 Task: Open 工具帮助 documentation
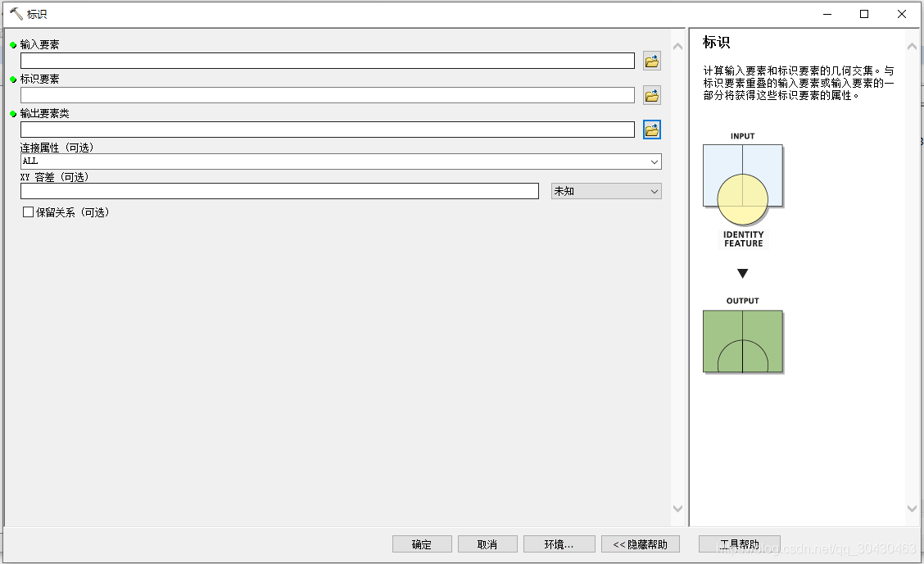click(739, 544)
